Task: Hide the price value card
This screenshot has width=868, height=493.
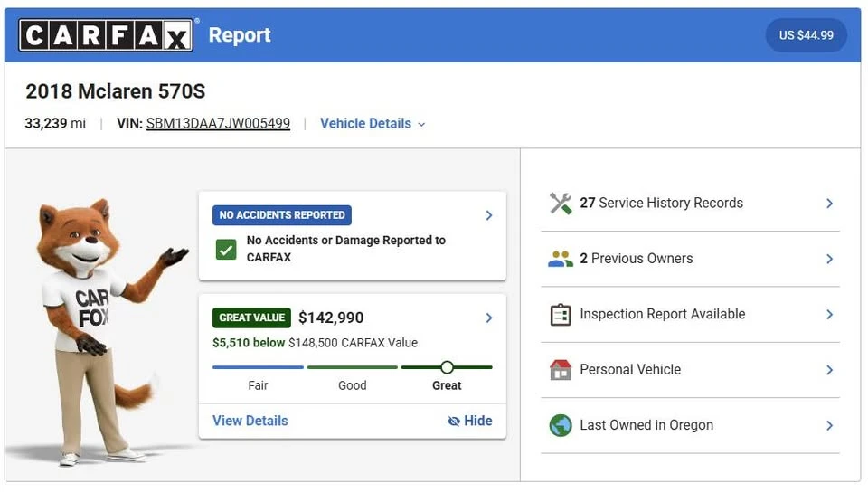Action: tap(469, 421)
